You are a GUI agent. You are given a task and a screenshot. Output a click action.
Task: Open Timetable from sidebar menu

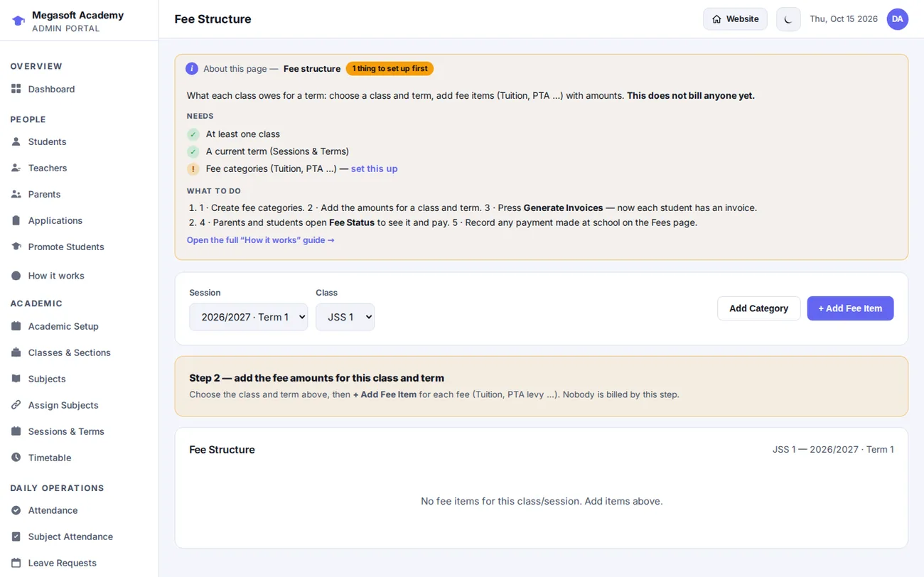coord(79,458)
